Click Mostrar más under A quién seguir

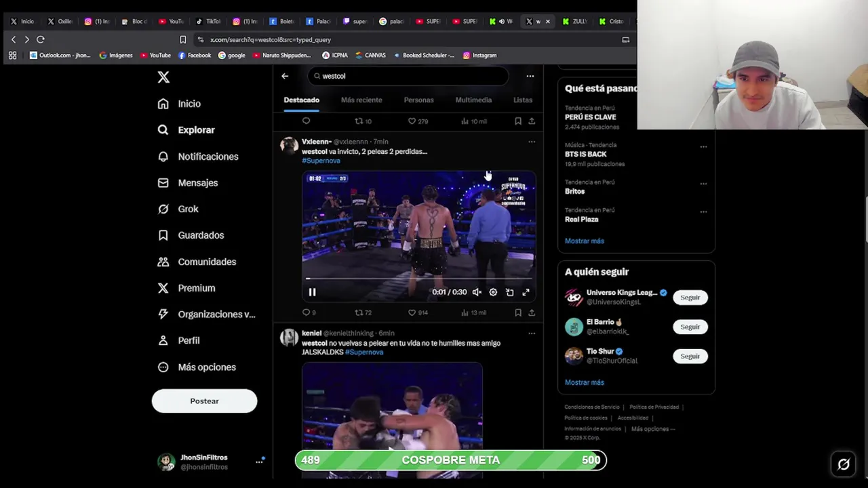(x=584, y=382)
